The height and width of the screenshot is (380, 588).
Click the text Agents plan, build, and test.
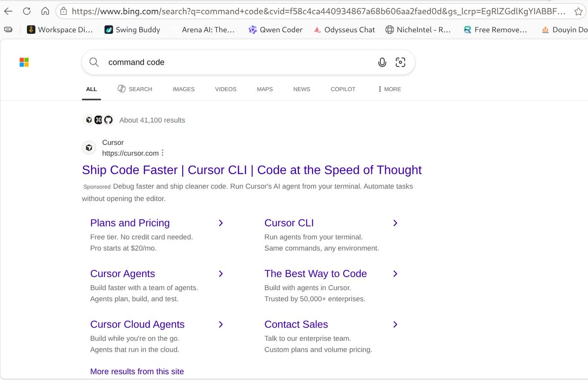click(x=134, y=299)
